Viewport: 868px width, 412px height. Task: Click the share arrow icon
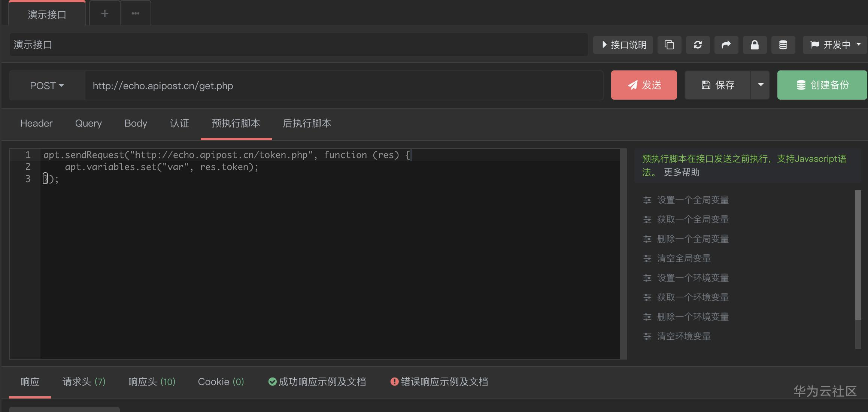coord(726,45)
